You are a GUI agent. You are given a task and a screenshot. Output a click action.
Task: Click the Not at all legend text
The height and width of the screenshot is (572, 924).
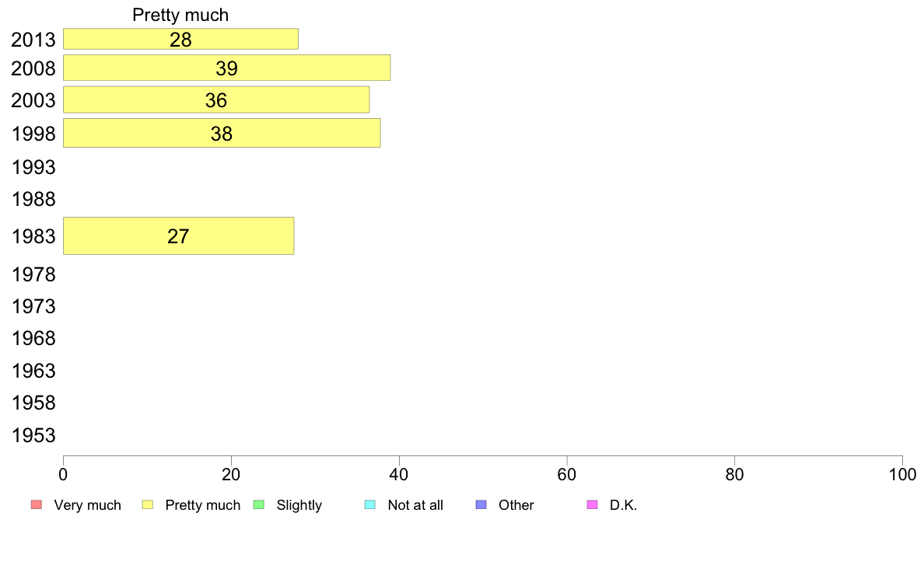[415, 505]
